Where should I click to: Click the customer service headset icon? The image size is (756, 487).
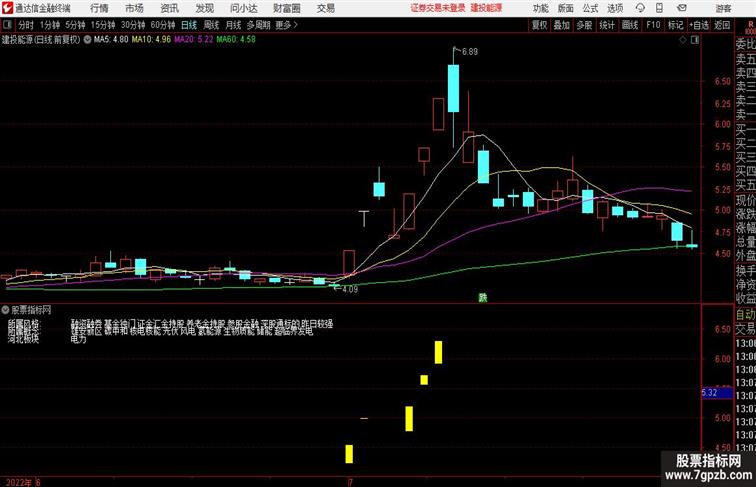coord(640,8)
